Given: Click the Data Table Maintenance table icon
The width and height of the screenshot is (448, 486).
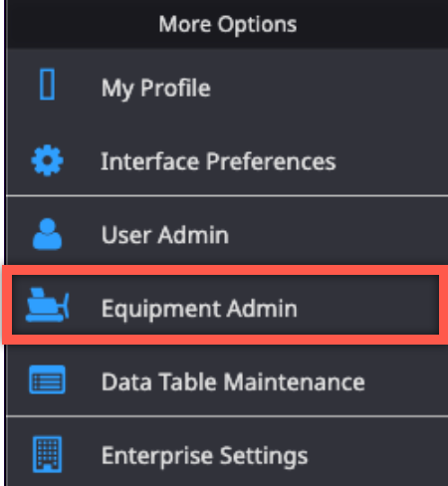Looking at the screenshot, I should [x=47, y=379].
